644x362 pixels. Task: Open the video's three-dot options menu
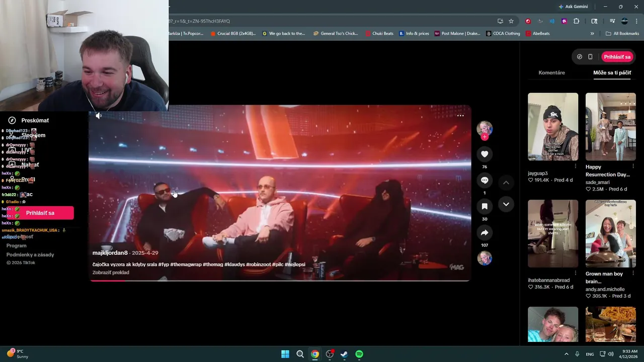[x=460, y=116]
